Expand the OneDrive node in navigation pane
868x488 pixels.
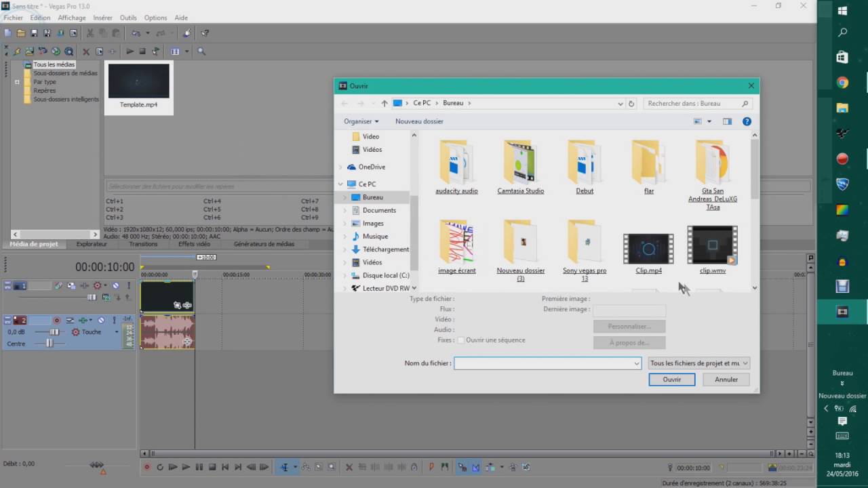click(341, 167)
